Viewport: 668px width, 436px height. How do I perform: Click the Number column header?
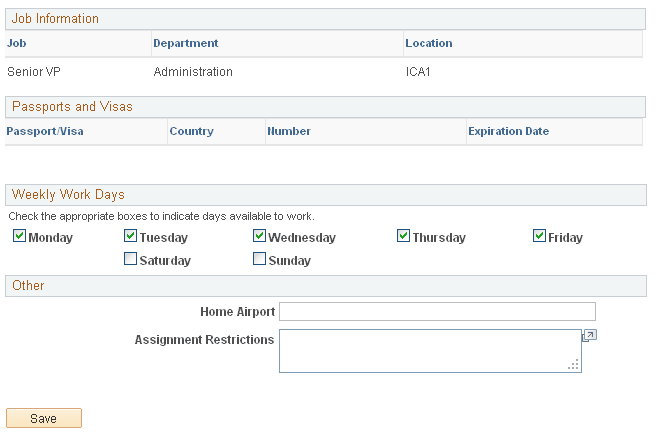tap(289, 131)
